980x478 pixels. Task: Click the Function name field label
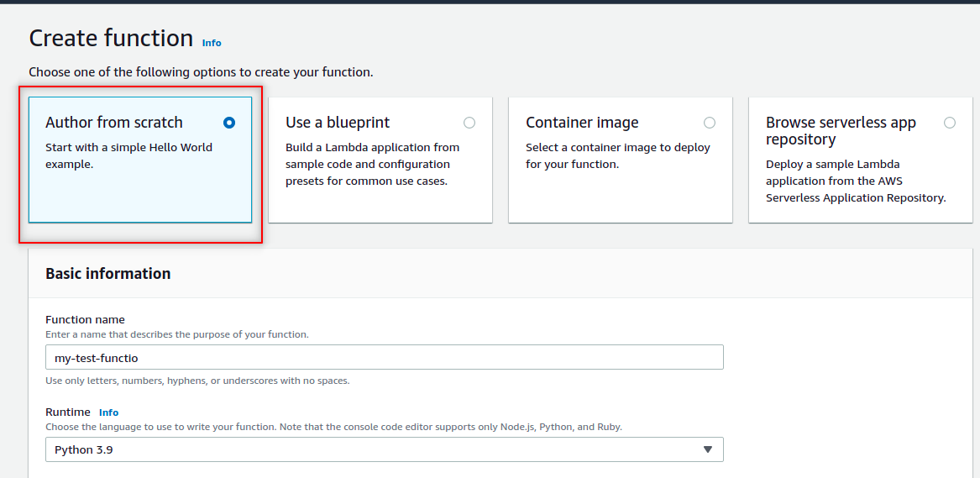85,319
